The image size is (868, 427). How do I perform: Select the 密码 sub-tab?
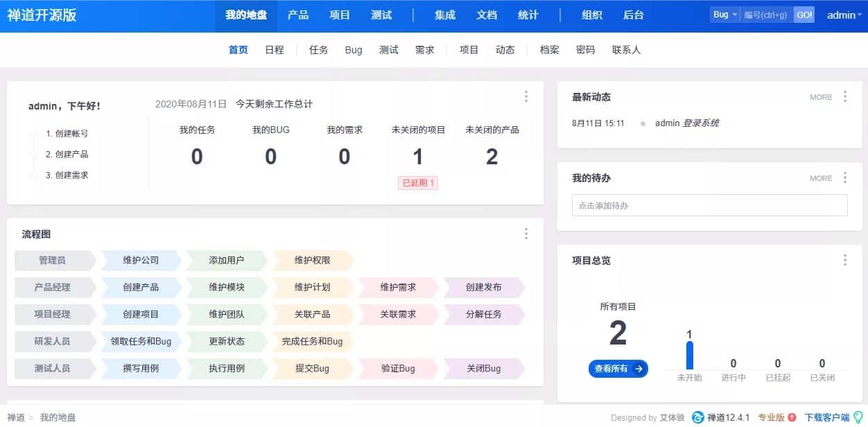(586, 50)
